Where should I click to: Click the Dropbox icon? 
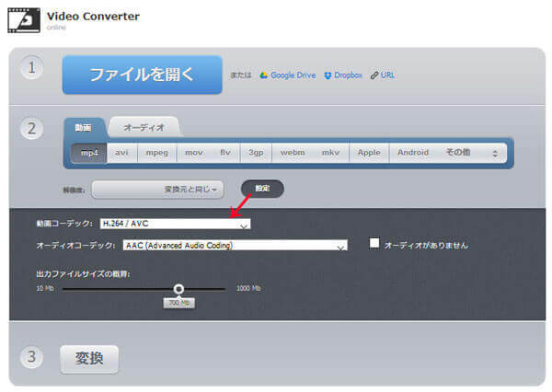coord(328,75)
